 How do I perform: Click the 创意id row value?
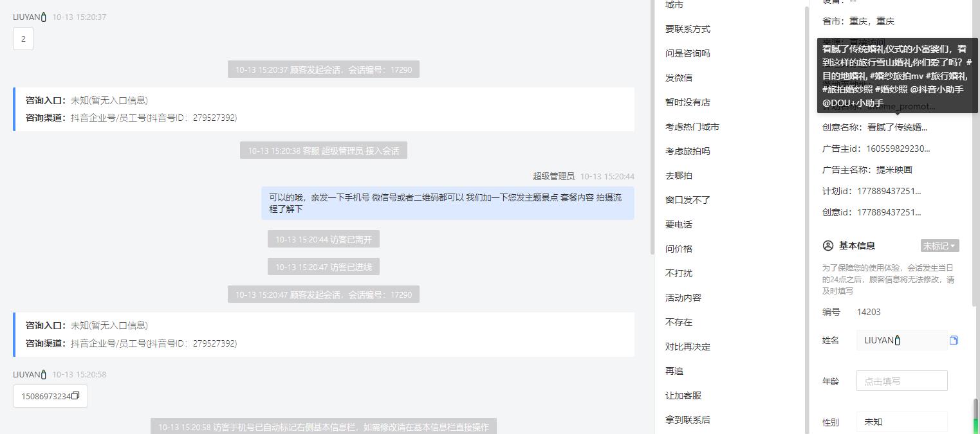pyautogui.click(x=889, y=212)
